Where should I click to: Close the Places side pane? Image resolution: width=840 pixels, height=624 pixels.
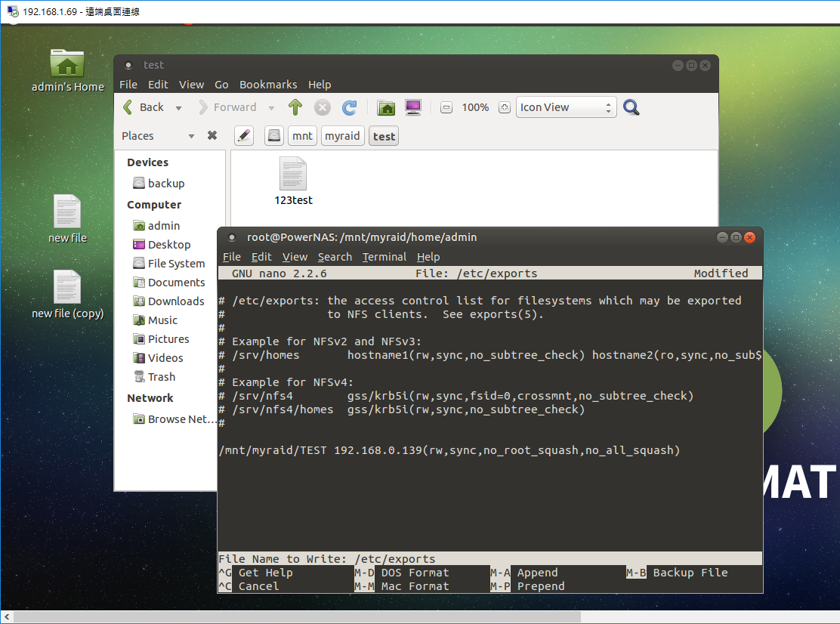tap(212, 135)
